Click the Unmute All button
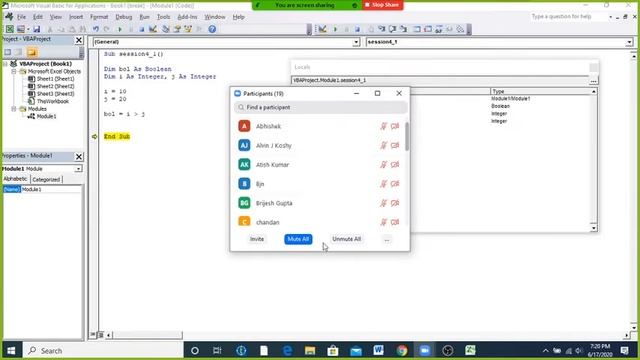This screenshot has height=360, width=640. point(347,239)
